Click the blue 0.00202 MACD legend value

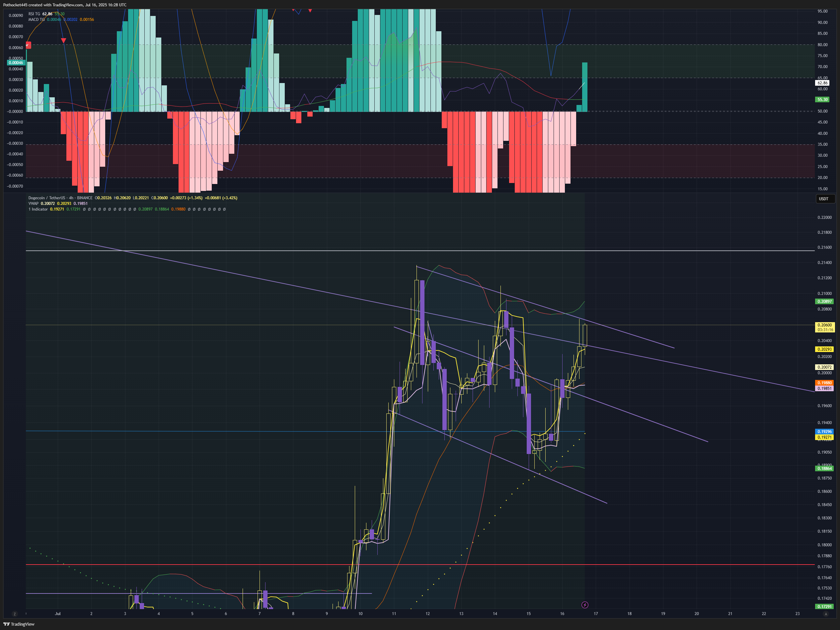pyautogui.click(x=70, y=19)
